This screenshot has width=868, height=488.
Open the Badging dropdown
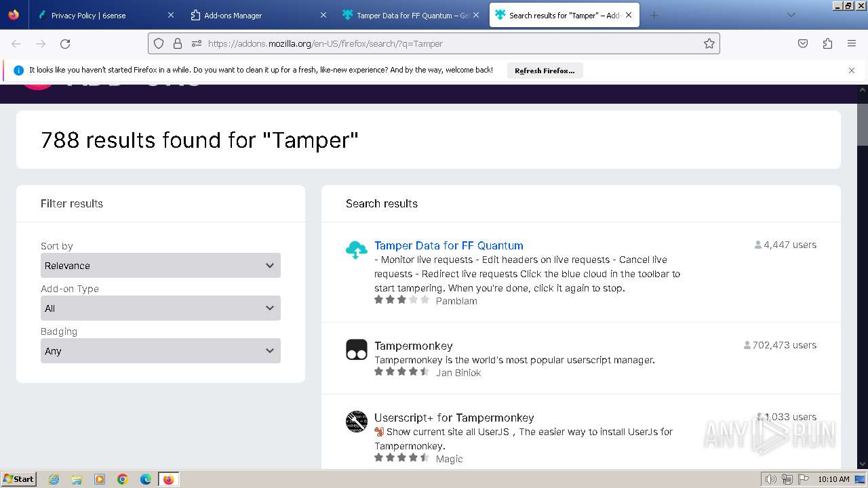(161, 351)
